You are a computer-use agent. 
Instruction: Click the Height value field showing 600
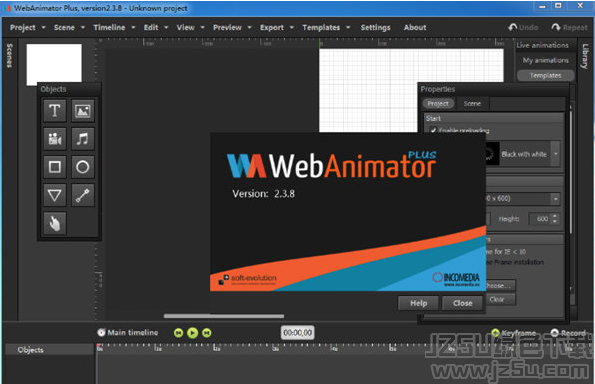click(x=541, y=219)
